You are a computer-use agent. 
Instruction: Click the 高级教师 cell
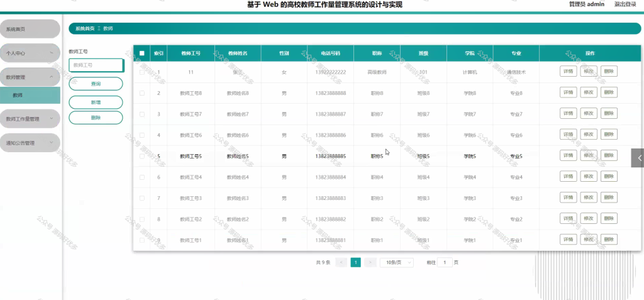(377, 72)
